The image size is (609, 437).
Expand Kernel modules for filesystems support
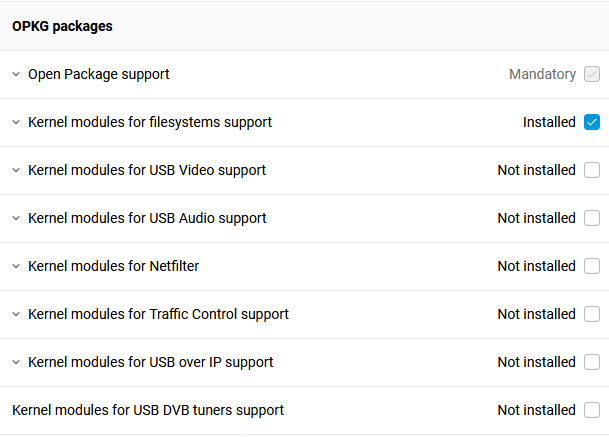point(16,122)
